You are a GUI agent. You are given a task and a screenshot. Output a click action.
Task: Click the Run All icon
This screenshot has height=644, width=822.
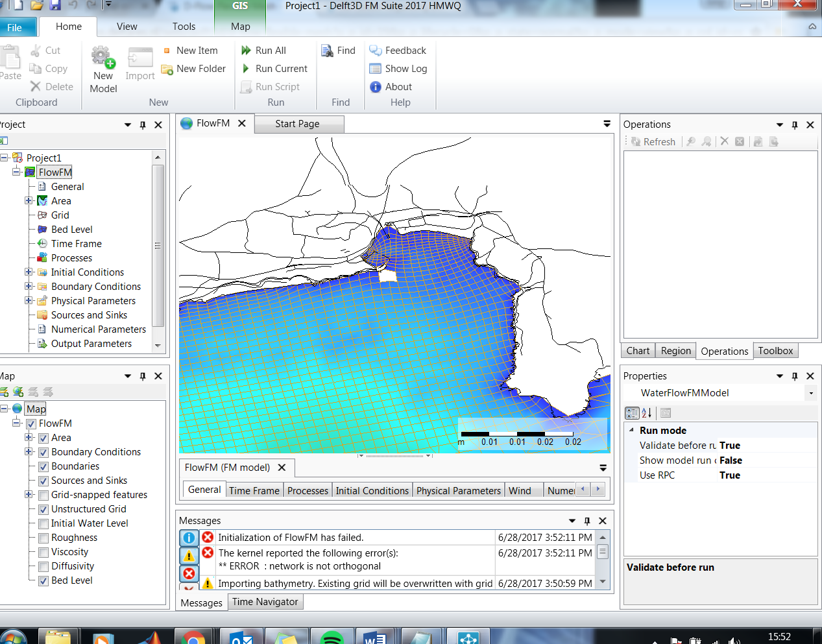tap(247, 51)
